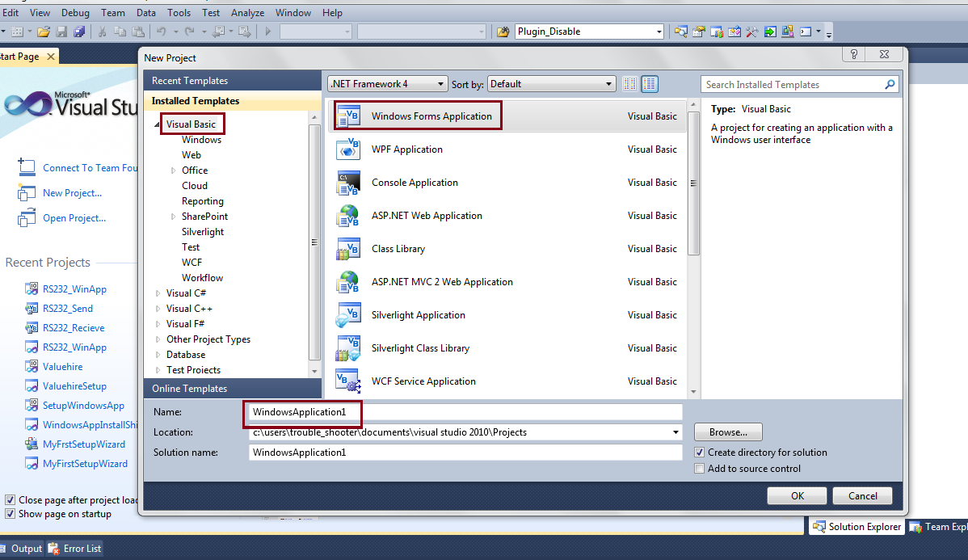This screenshot has height=560, width=968.
Task: Open the .NET Framework 4 dropdown
Action: [443, 83]
